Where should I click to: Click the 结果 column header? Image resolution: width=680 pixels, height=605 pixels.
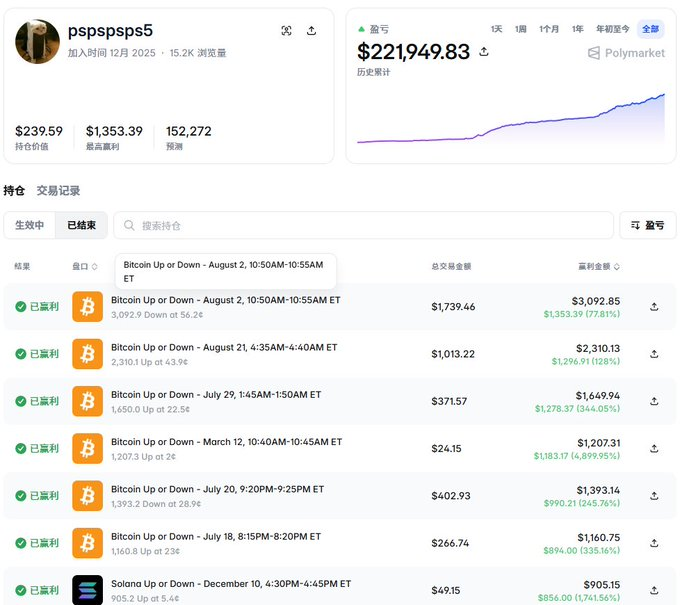coord(22,266)
